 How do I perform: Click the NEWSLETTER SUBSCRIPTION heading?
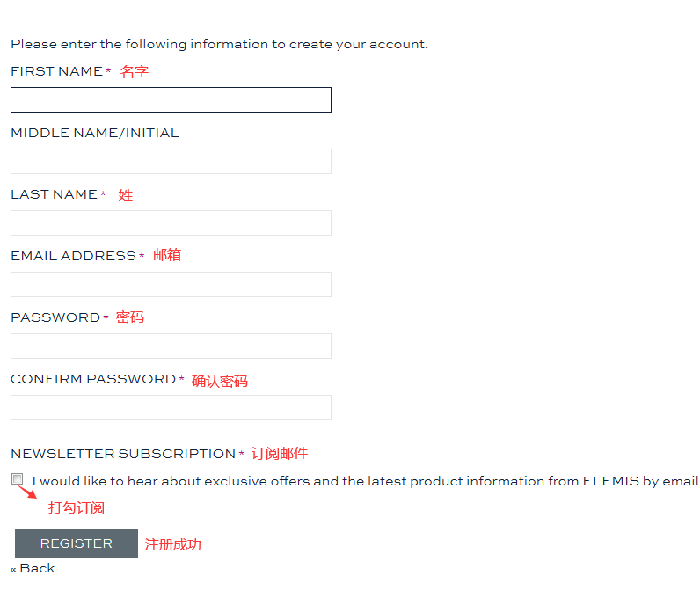123,454
